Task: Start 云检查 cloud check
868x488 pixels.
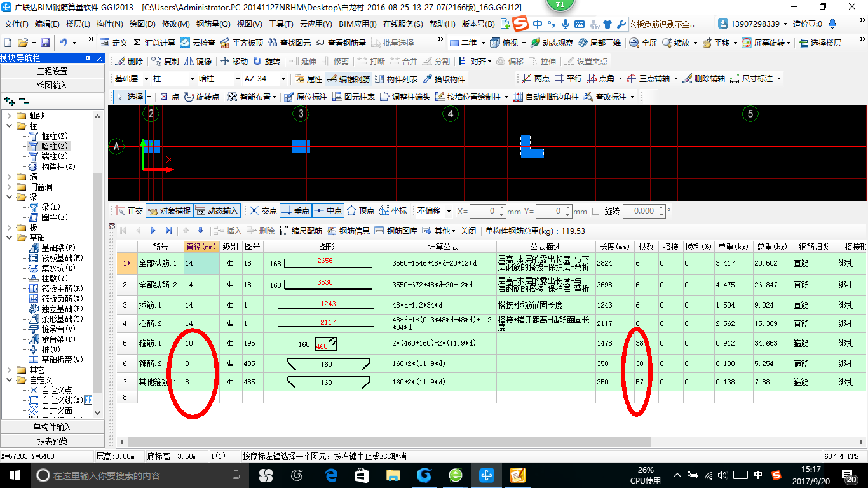Action: pyautogui.click(x=198, y=43)
